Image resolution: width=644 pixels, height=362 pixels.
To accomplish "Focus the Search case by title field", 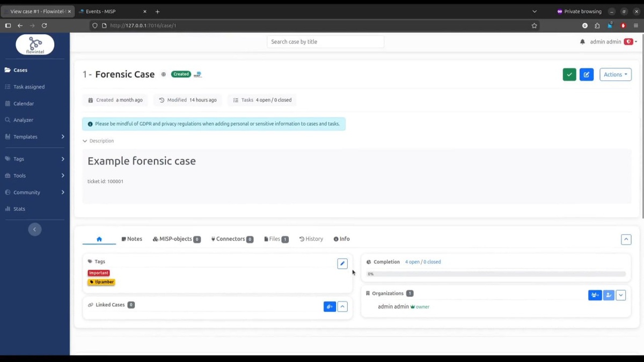I will pyautogui.click(x=325, y=42).
